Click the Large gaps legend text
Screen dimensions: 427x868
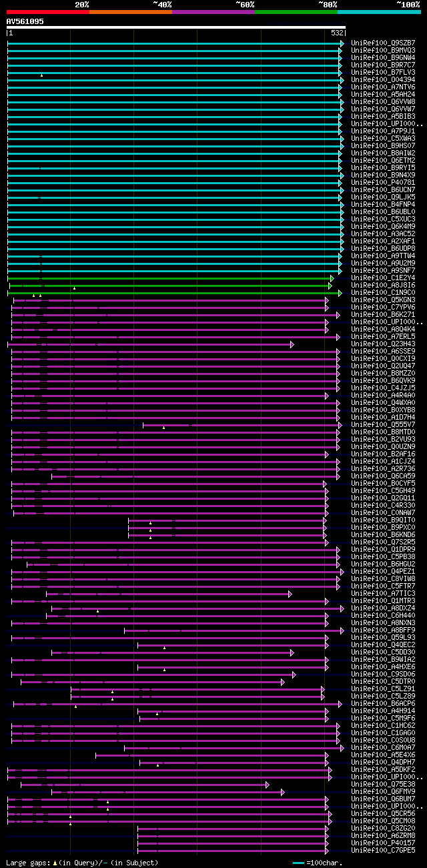pyautogui.click(x=82, y=863)
